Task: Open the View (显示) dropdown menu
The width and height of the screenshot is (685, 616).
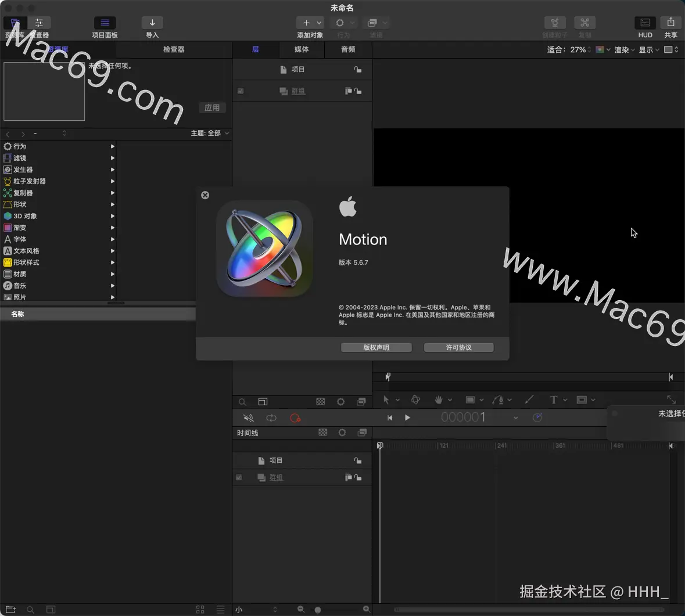Action: click(x=649, y=50)
